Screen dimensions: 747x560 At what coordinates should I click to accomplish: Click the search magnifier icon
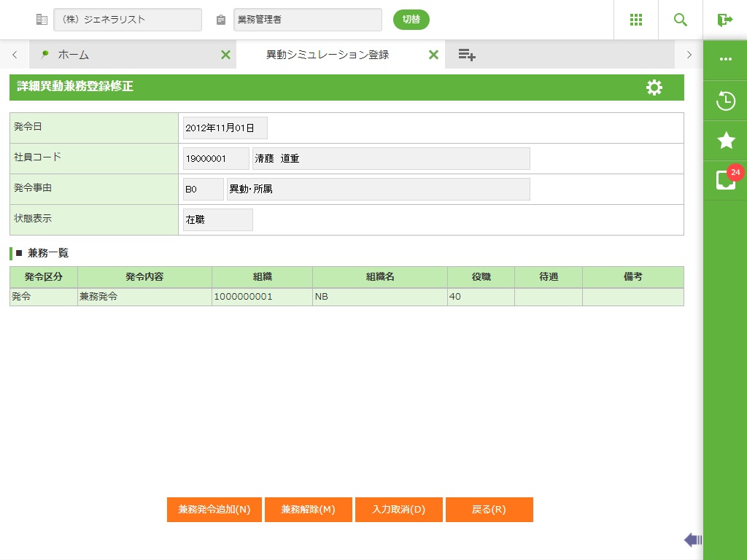tap(681, 20)
